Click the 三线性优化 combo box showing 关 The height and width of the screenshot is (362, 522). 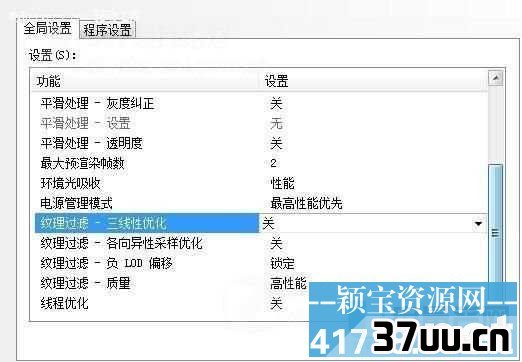point(373,223)
